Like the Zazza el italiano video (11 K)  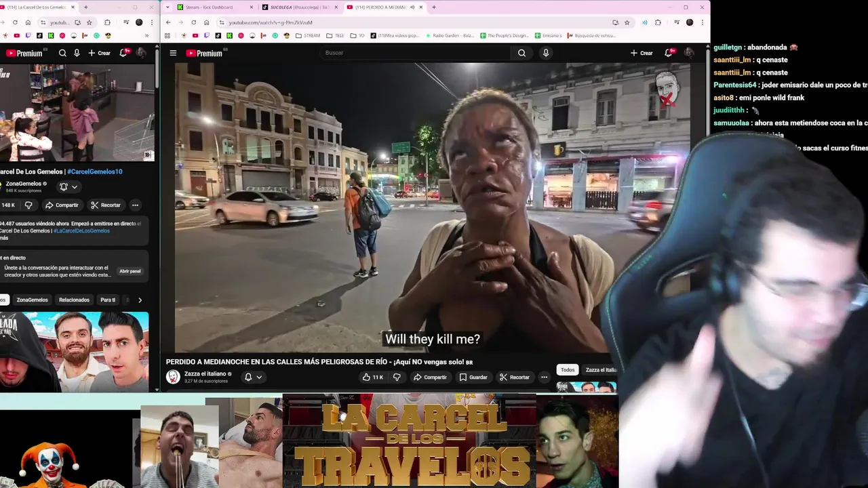(373, 377)
